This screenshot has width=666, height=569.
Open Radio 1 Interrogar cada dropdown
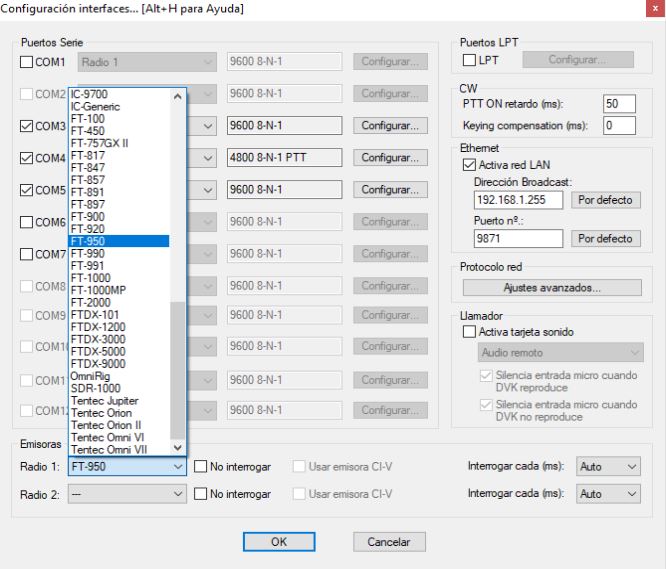pyautogui.click(x=608, y=467)
